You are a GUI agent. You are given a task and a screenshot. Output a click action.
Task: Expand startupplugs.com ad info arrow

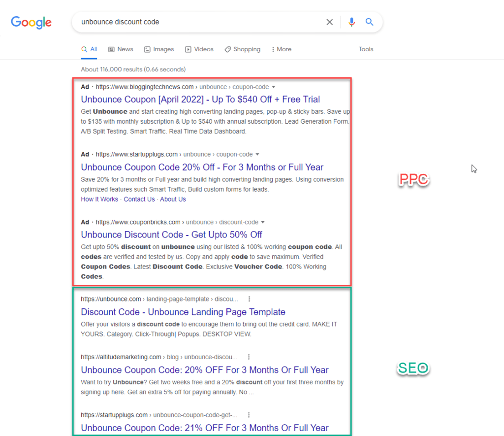point(257,155)
